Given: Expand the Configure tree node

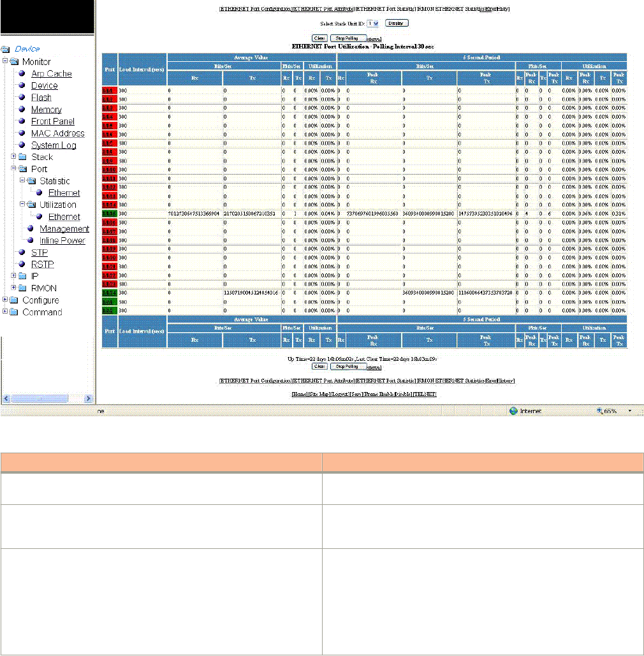Looking at the screenshot, I should pos(5,300).
